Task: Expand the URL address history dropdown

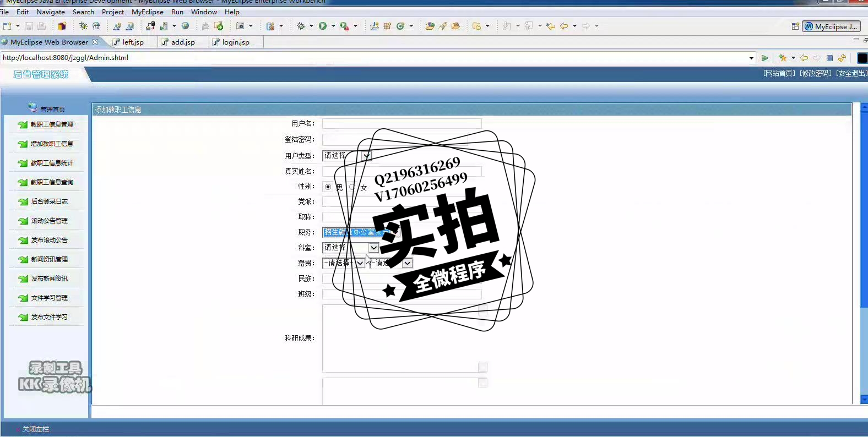Action: 751,58
